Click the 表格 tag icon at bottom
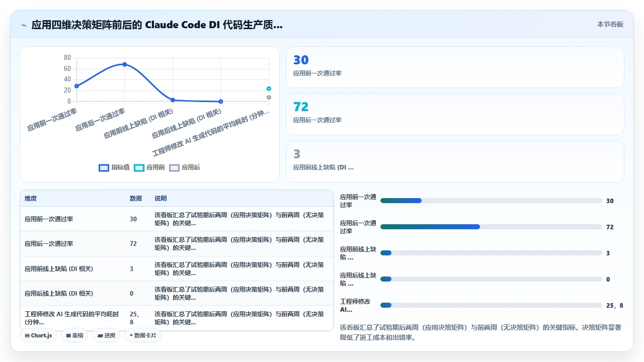The image size is (644, 362). tap(68, 335)
